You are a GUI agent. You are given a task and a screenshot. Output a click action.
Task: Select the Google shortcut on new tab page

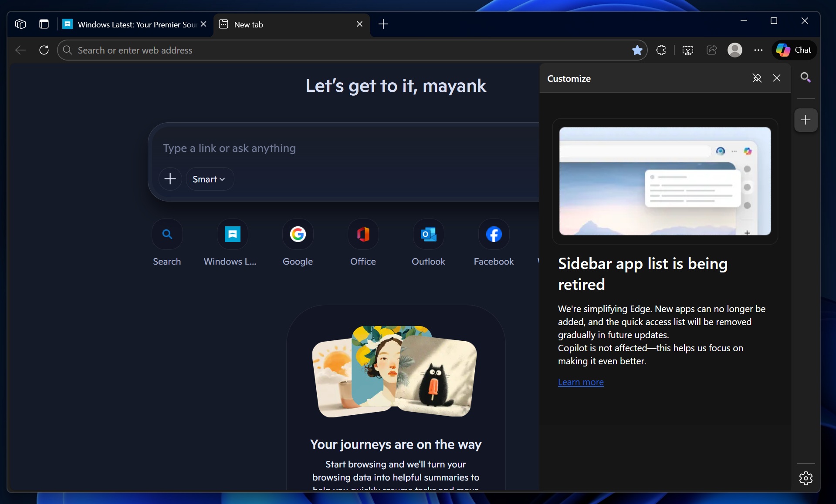point(298,234)
